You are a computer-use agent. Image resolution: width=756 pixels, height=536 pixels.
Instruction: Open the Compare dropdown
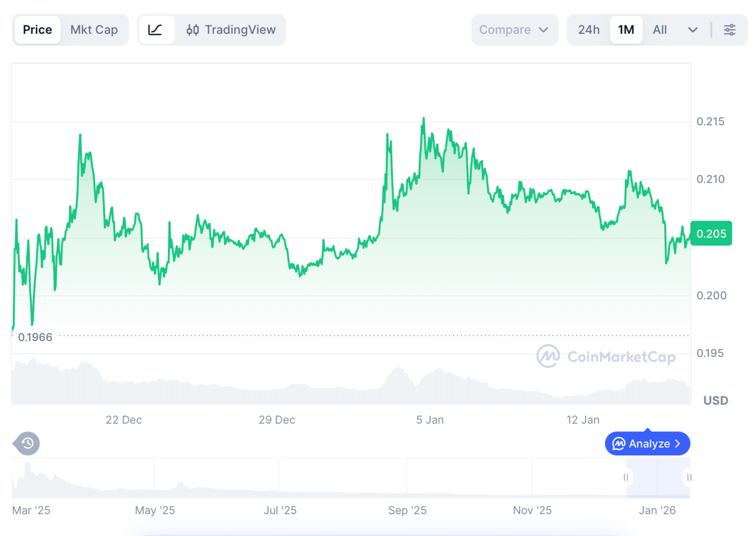[x=515, y=30]
